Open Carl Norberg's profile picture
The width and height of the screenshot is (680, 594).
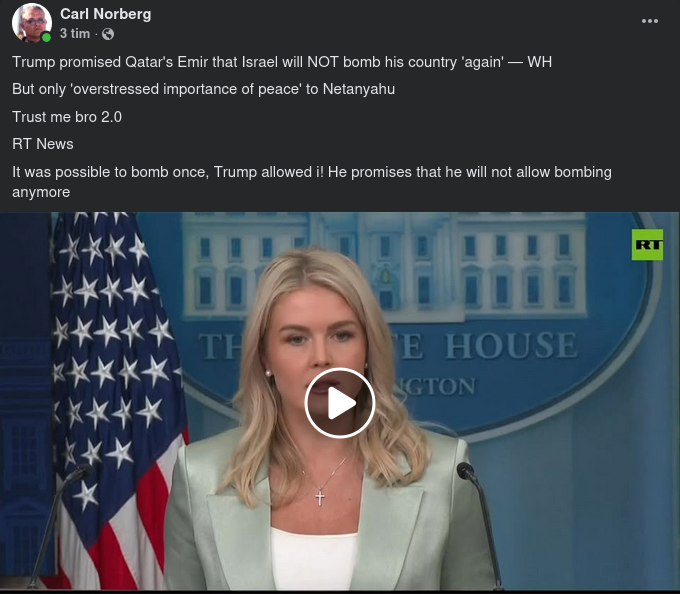click(x=32, y=23)
